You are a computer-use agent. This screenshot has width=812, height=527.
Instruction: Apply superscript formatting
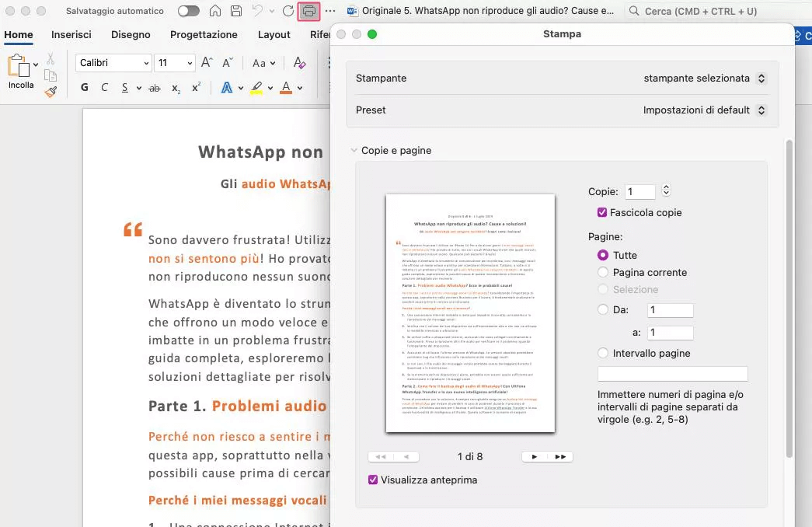(x=197, y=87)
